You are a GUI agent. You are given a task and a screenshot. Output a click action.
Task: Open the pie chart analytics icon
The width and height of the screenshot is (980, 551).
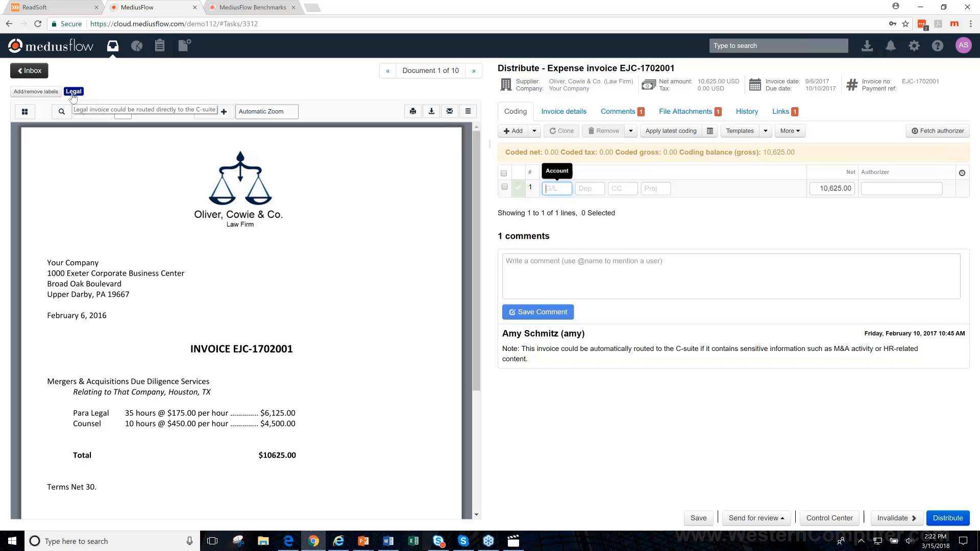(136, 45)
